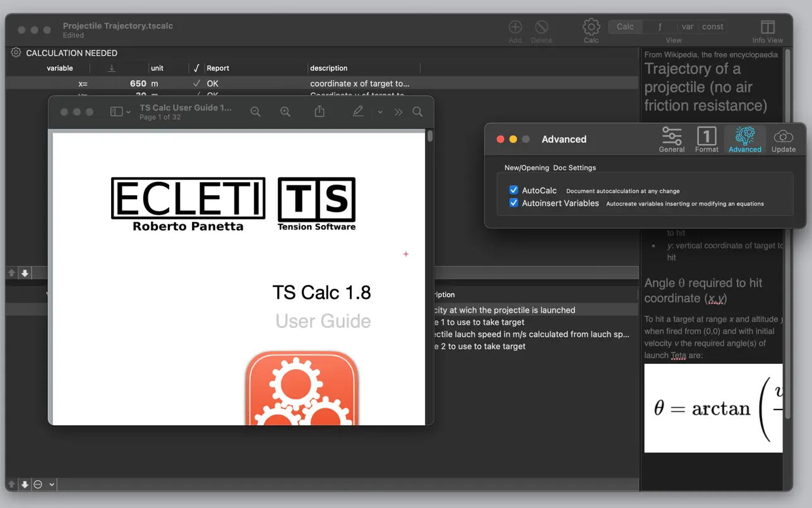Viewport: 812px width, 508px height.
Task: Click the OK checkmark in x= row
Action: 196,83
